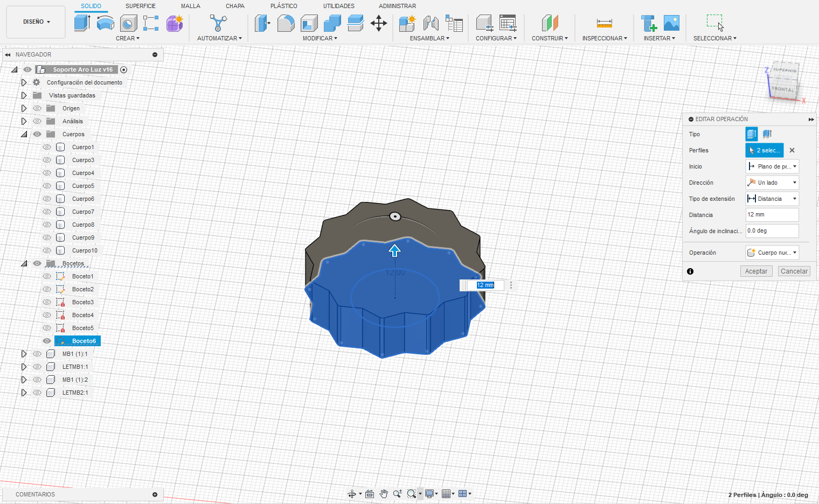This screenshot has width=819, height=504.
Task: Click the Ángulo de inclinación 0.0 deg field
Action: click(772, 231)
